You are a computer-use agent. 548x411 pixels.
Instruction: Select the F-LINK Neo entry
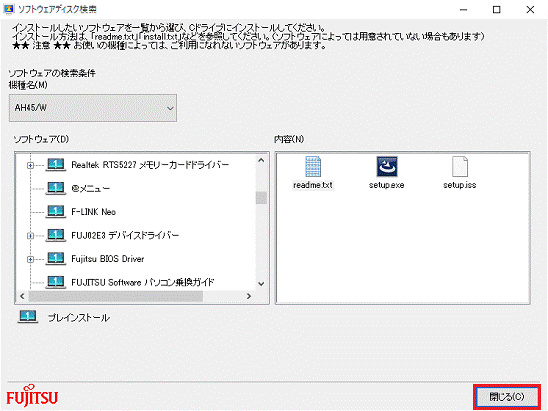(93, 212)
